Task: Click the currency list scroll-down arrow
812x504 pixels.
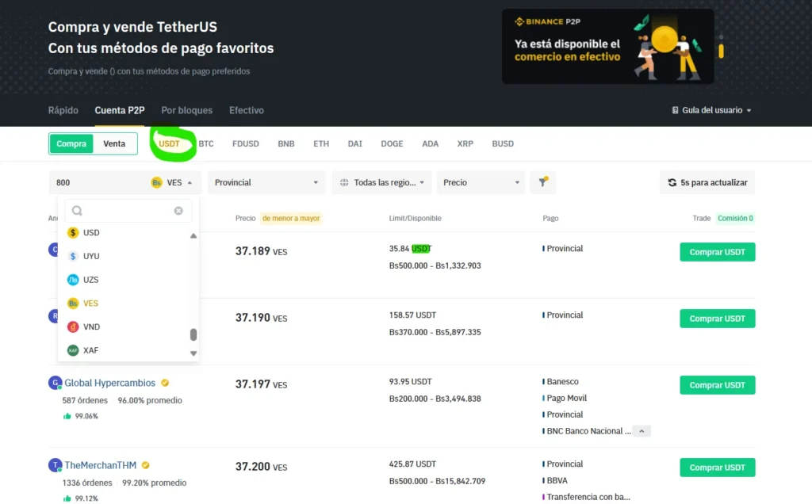Action: click(x=193, y=353)
